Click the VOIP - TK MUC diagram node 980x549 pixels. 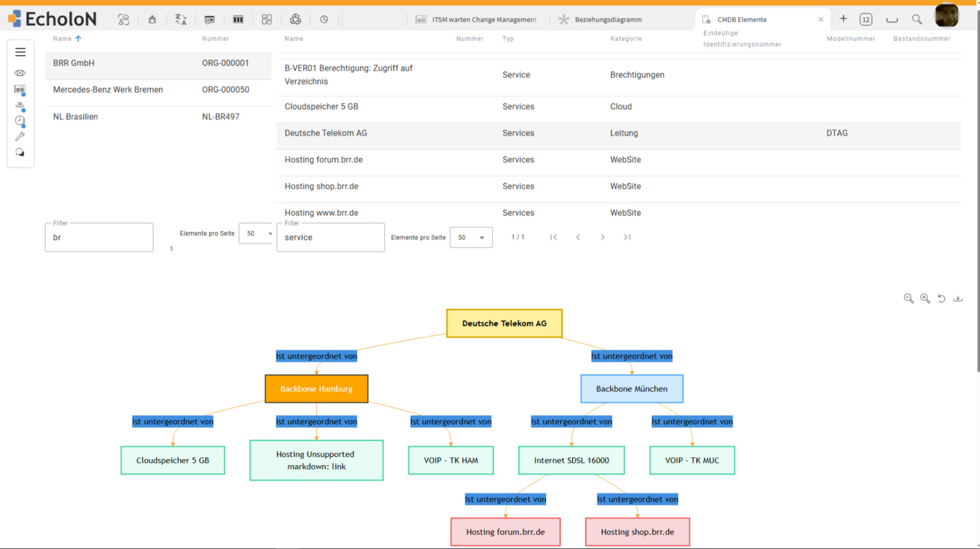coord(692,460)
